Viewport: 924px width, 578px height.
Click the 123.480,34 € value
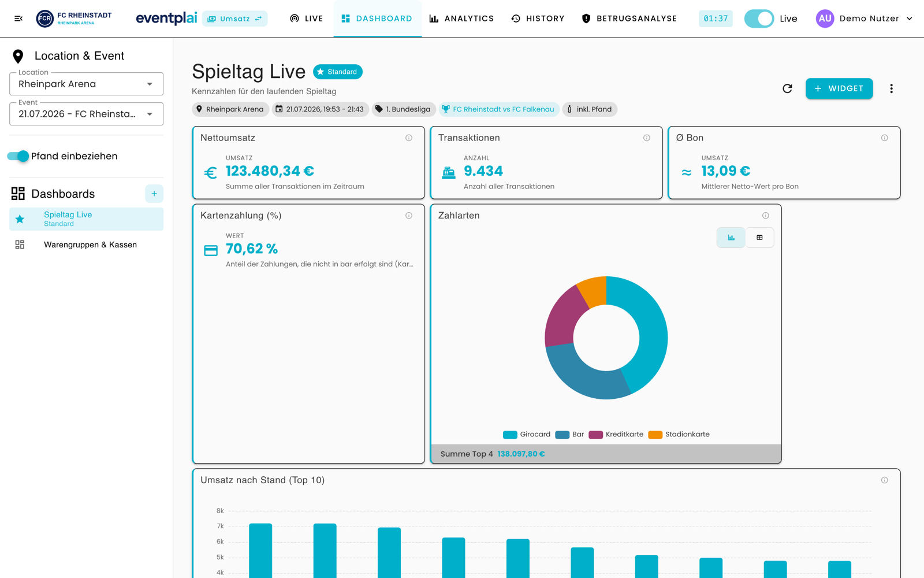click(270, 171)
